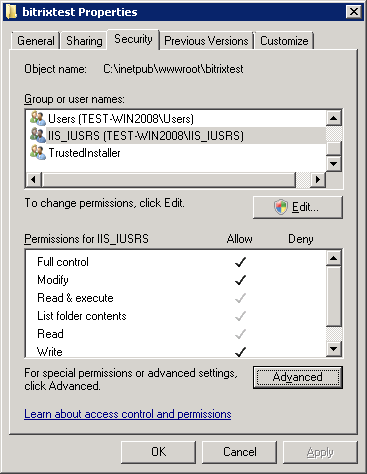Viewport: 367px width, 474px height.
Task: Click the Users group icon in list
Action: coord(38,118)
